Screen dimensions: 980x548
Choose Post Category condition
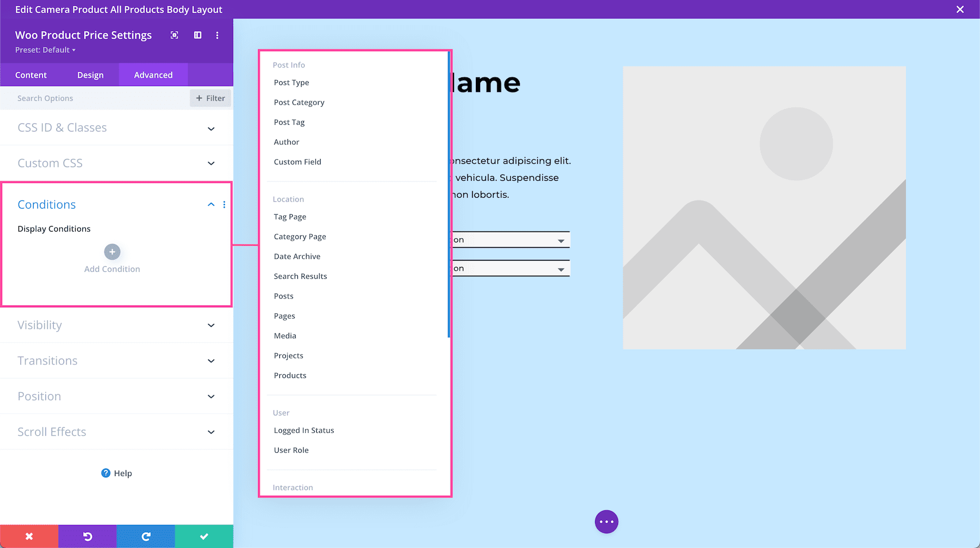[x=299, y=102]
